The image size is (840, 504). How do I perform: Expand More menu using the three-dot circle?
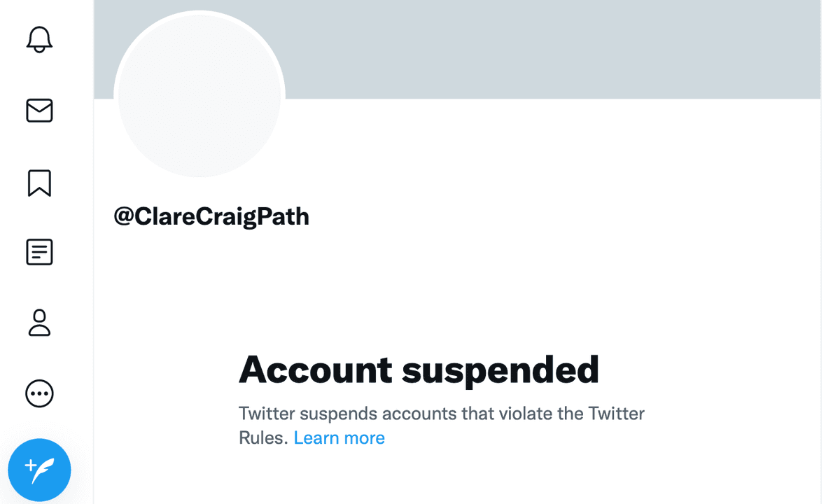pos(39,393)
